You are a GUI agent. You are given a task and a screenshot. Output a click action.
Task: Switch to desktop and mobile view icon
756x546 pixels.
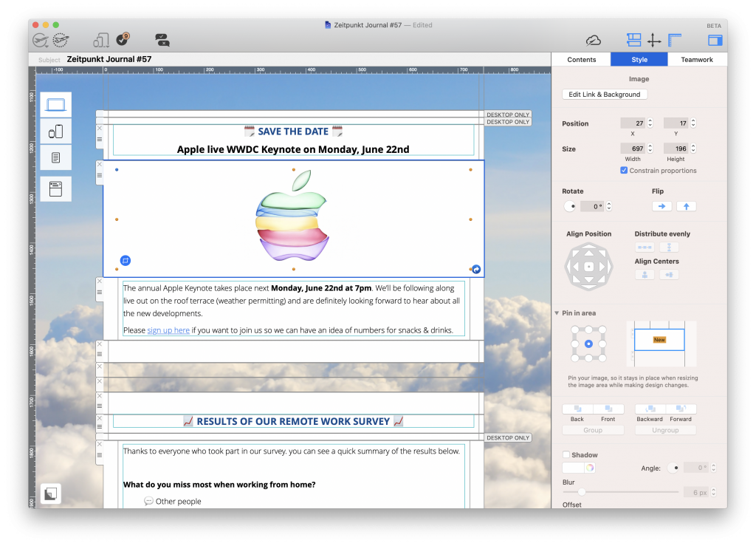56,132
